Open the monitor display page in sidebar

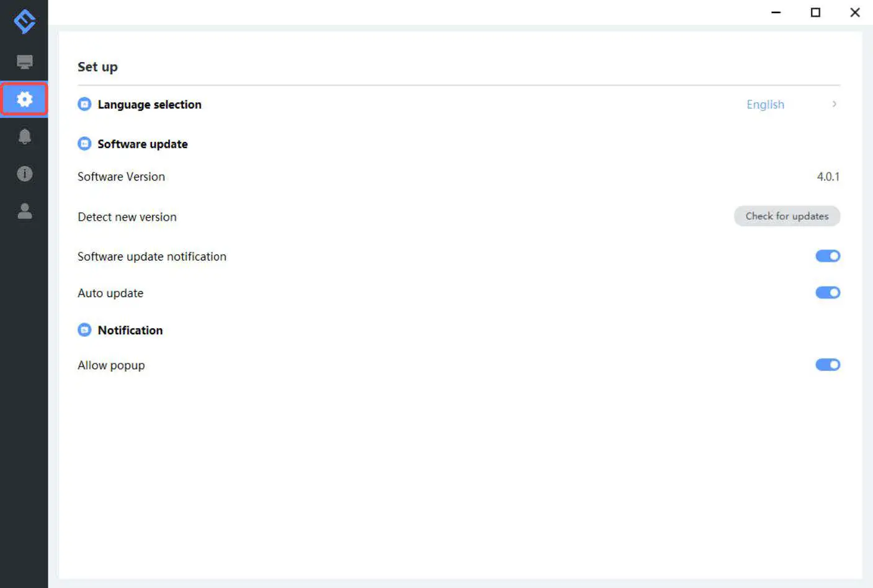point(24,61)
